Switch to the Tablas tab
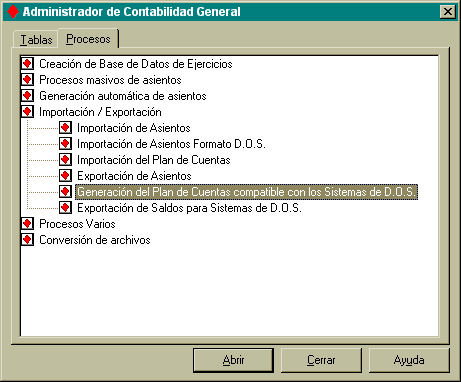The width and height of the screenshot is (461, 382). [x=36, y=40]
